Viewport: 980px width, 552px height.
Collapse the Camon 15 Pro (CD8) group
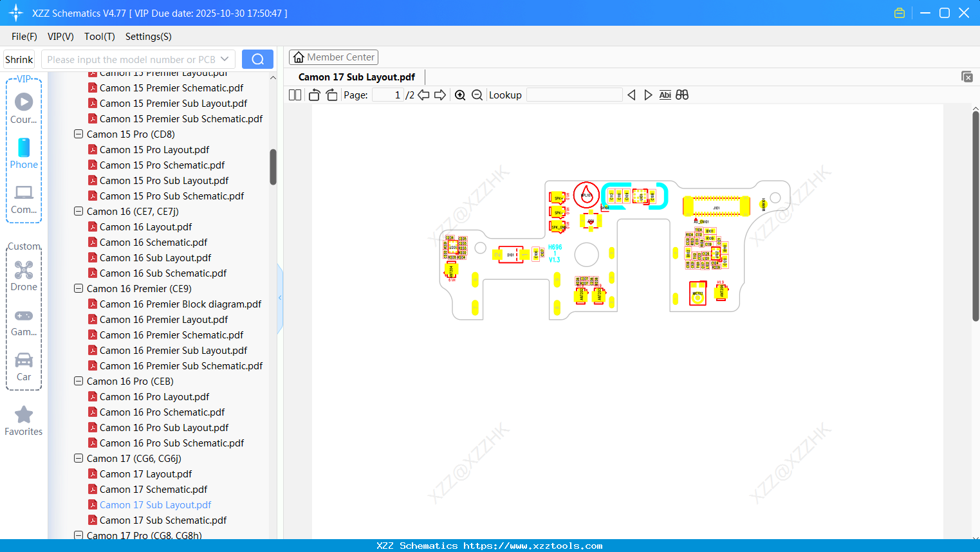[x=79, y=134]
